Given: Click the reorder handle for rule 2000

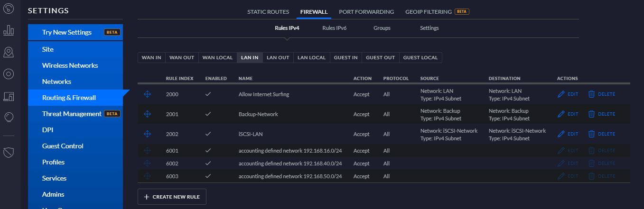Looking at the screenshot, I should point(147,94).
